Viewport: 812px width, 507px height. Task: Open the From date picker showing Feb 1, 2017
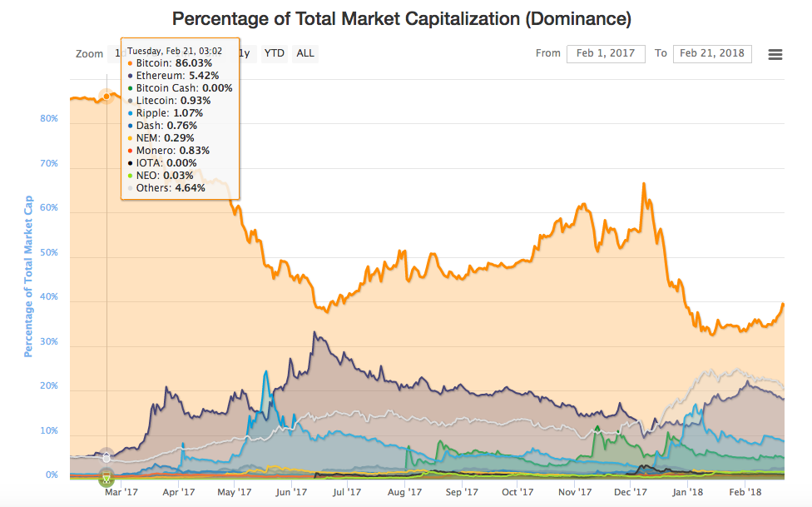pos(606,53)
